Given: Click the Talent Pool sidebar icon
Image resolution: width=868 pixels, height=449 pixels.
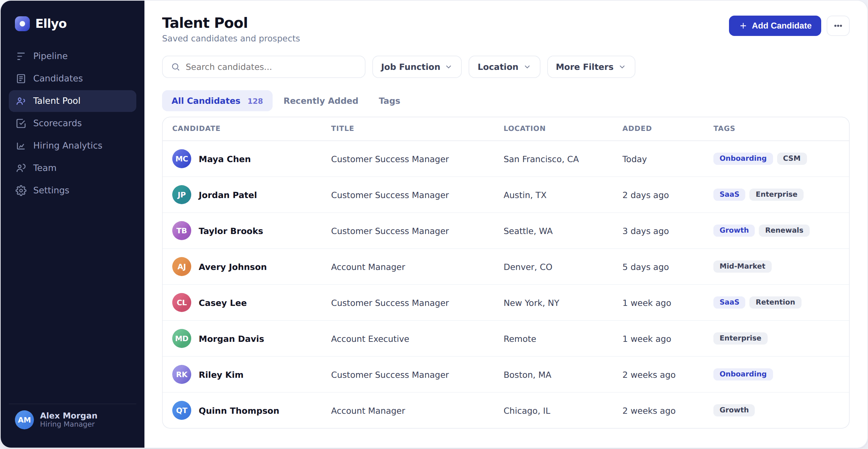Looking at the screenshot, I should [x=21, y=101].
